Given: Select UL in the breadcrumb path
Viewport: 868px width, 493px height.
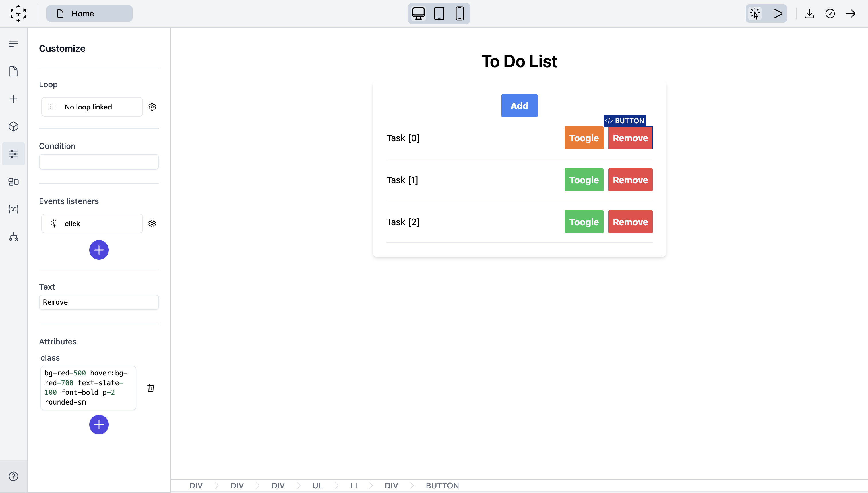Looking at the screenshot, I should click(317, 486).
